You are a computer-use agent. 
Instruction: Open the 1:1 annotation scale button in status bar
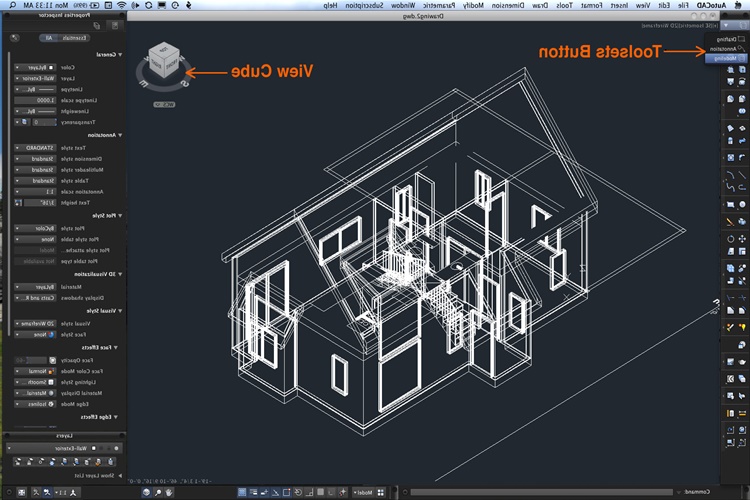pos(60,492)
